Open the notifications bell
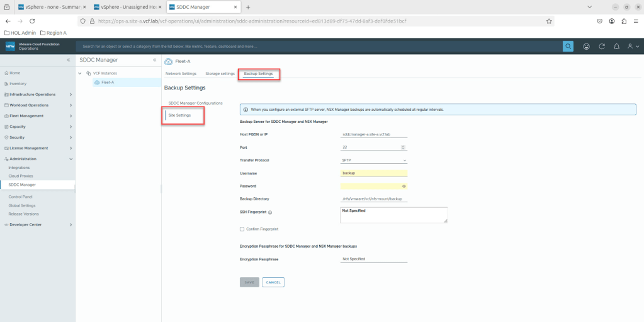 [x=616, y=47]
